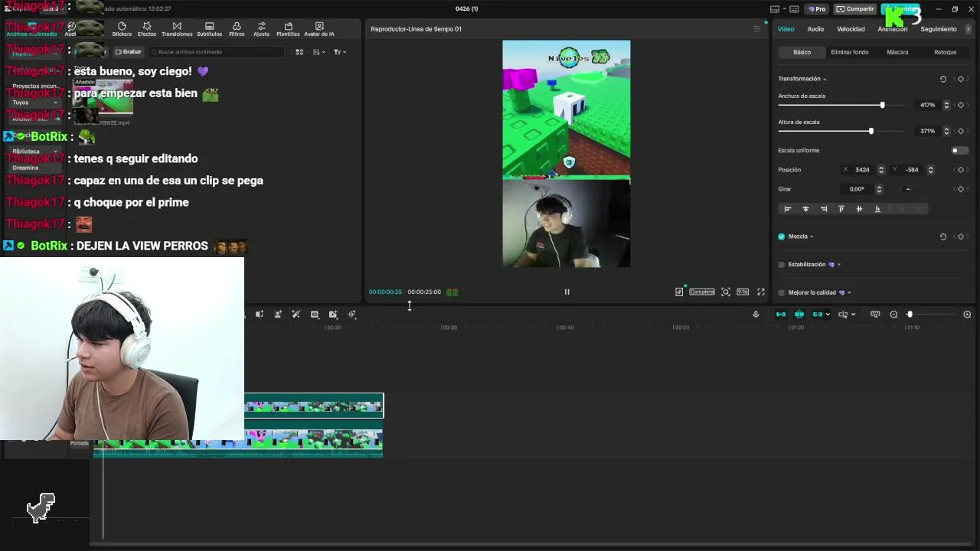The width and height of the screenshot is (980, 551).
Task: Click the Buscar archivos multimedia field
Action: (217, 52)
